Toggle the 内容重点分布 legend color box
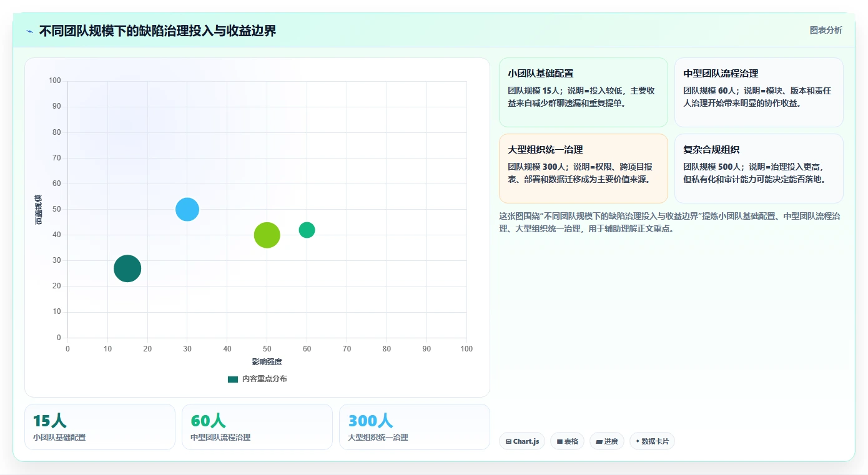Image resolution: width=868 pixels, height=475 pixels. tap(233, 379)
